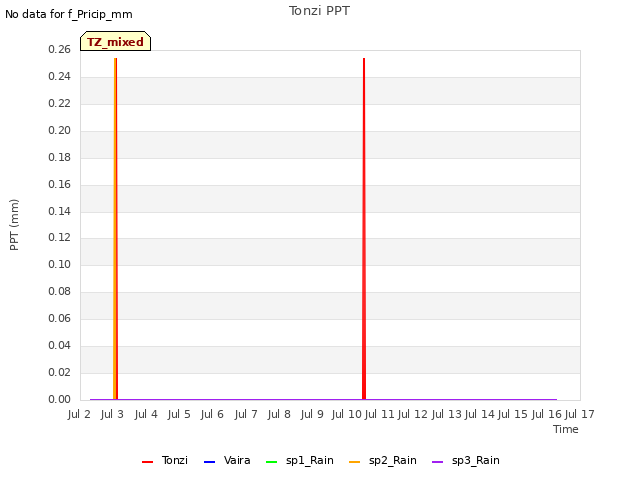Click the Jul 9 x-axis tick label

[x=312, y=414]
